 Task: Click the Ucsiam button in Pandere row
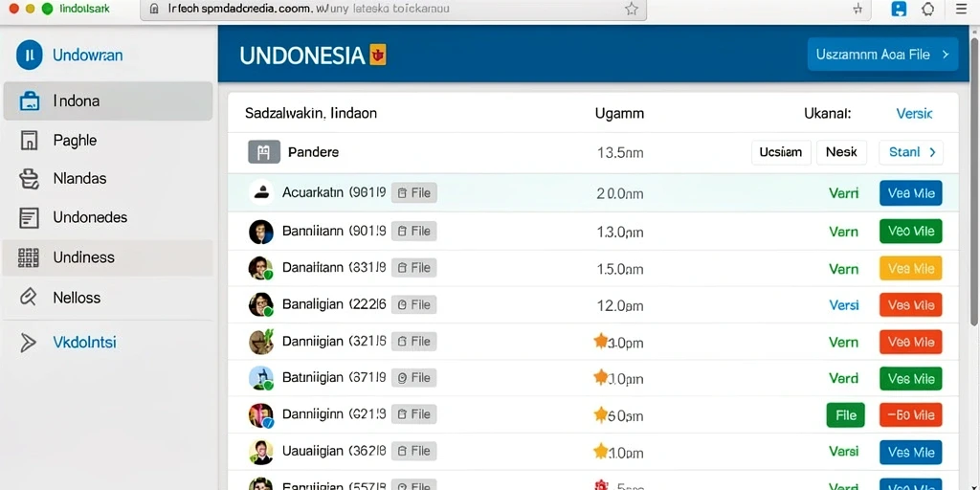781,152
